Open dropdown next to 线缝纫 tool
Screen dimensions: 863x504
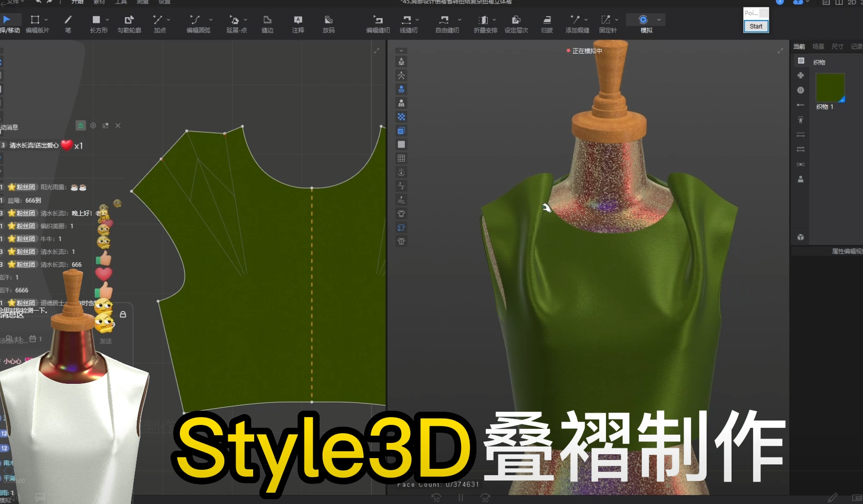[x=417, y=20]
